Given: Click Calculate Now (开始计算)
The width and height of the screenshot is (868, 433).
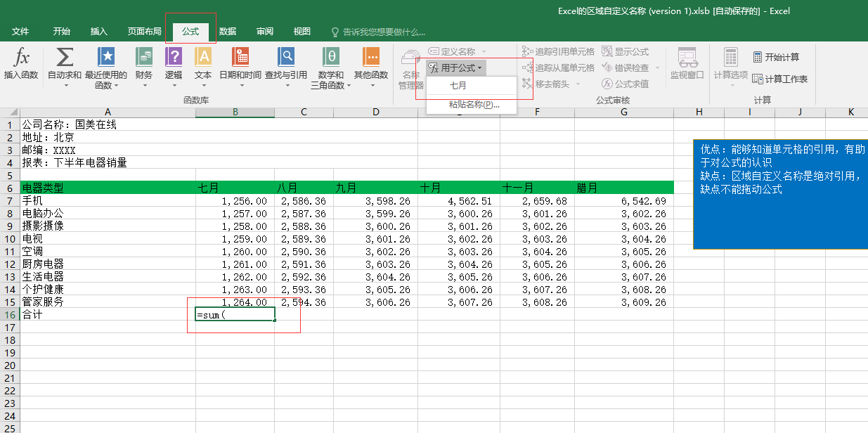Looking at the screenshot, I should (x=776, y=57).
